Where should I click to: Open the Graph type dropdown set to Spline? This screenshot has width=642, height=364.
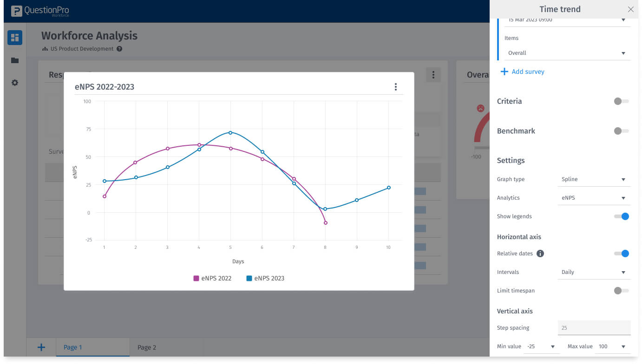594,179
